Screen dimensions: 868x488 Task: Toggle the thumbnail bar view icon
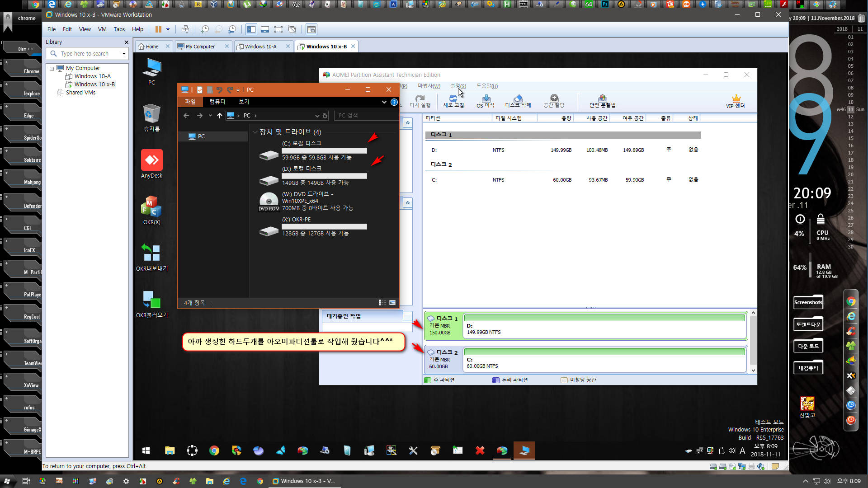[265, 29]
